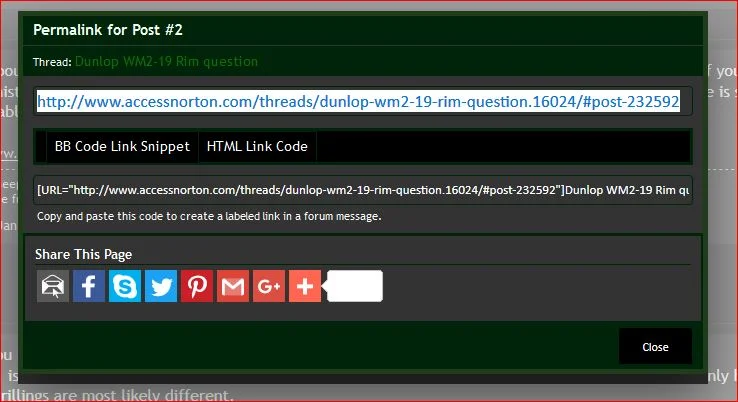The height and width of the screenshot is (402, 738).
Task: Switch to the BB Code Link Snippet tab
Action: (122, 146)
